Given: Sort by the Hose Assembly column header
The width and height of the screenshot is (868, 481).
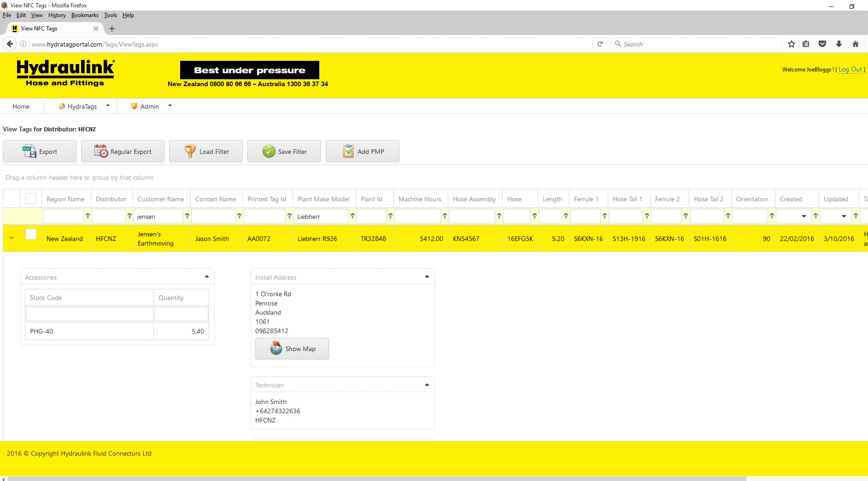Looking at the screenshot, I should (x=474, y=199).
